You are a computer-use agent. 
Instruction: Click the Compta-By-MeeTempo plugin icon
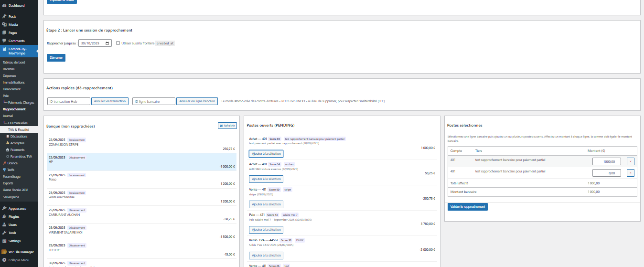(4, 49)
